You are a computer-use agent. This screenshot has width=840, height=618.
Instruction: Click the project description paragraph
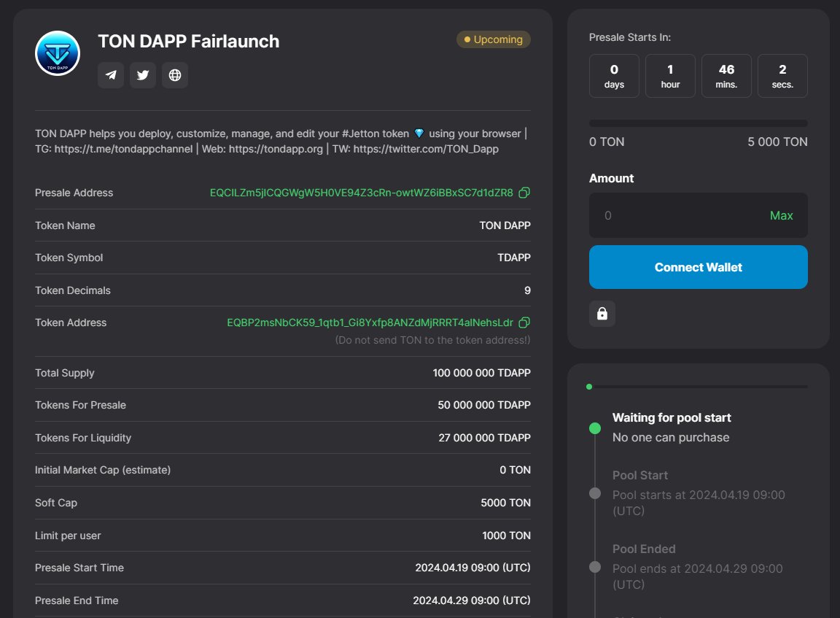(x=281, y=141)
